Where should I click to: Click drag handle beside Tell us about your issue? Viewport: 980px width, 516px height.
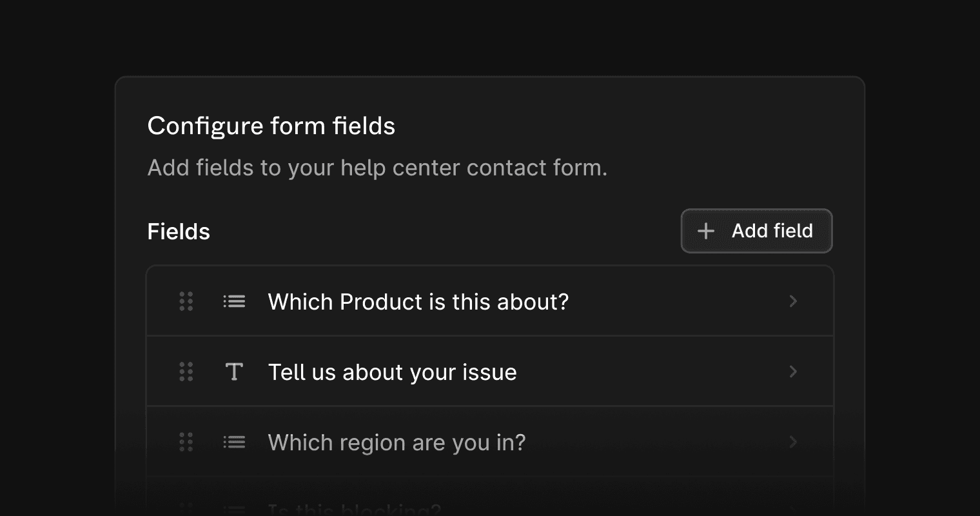click(x=186, y=372)
